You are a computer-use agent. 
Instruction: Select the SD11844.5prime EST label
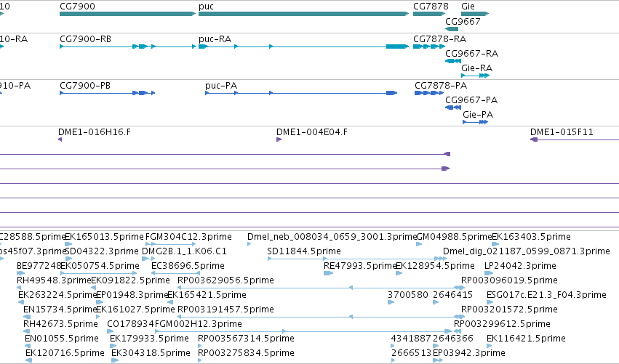[x=304, y=251]
